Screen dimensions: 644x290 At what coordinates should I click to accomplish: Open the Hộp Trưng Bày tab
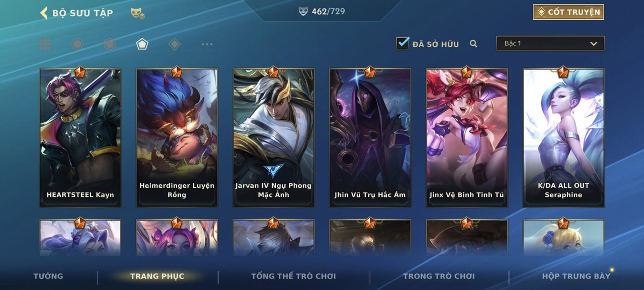pyautogui.click(x=576, y=276)
